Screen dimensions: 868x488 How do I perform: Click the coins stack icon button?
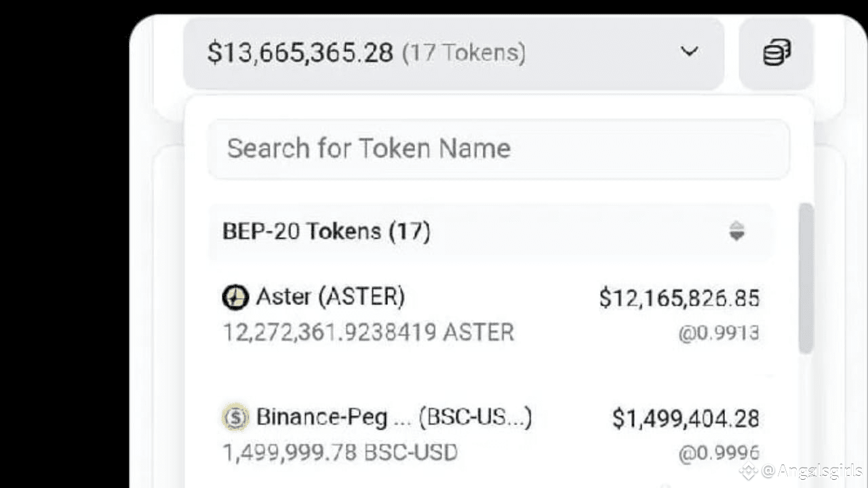pyautogui.click(x=776, y=53)
